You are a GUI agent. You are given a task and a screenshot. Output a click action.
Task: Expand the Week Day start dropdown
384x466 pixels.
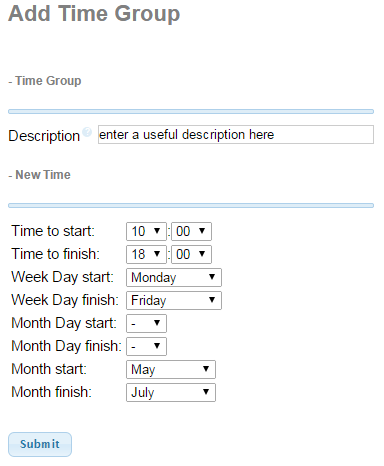tap(174, 277)
